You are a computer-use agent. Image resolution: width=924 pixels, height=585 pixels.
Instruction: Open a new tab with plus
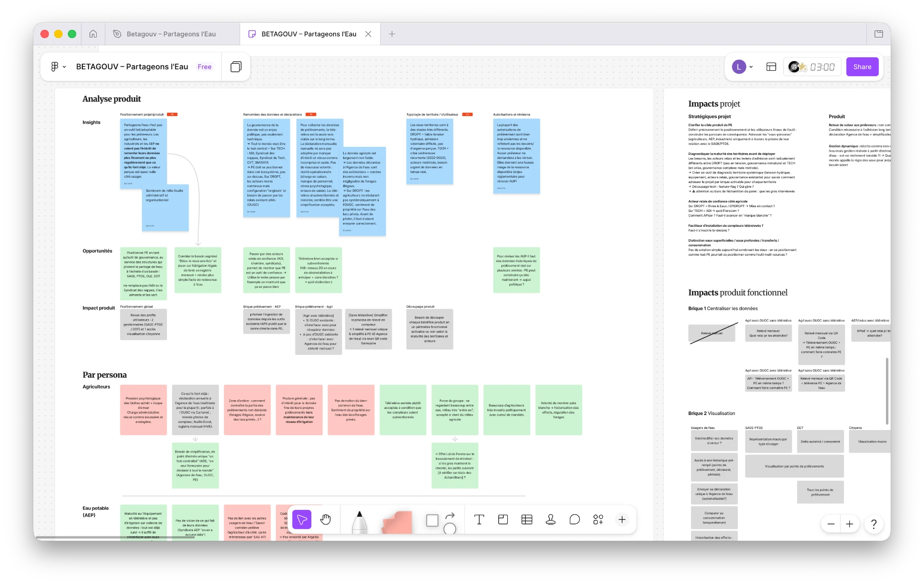[392, 34]
